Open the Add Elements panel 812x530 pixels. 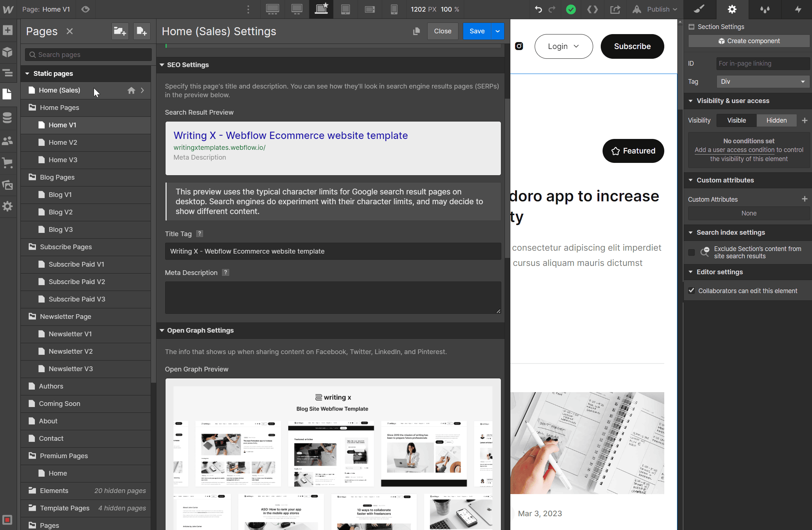pos(8,30)
